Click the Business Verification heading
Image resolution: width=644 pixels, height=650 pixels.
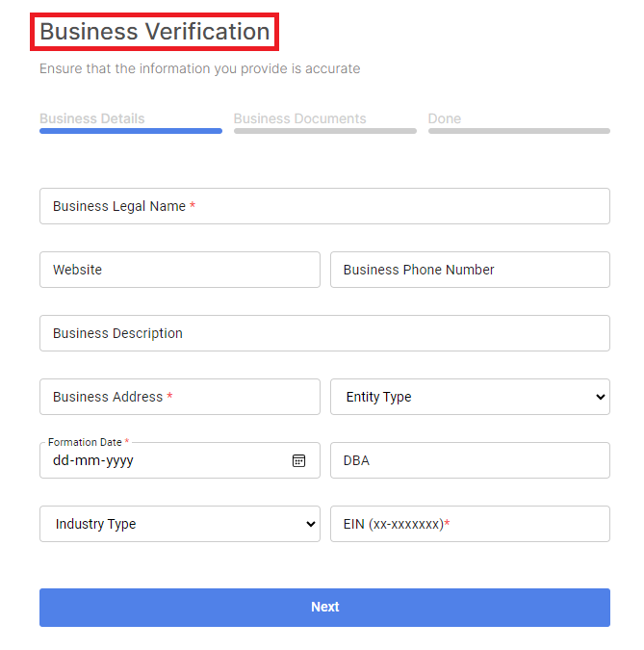click(155, 32)
